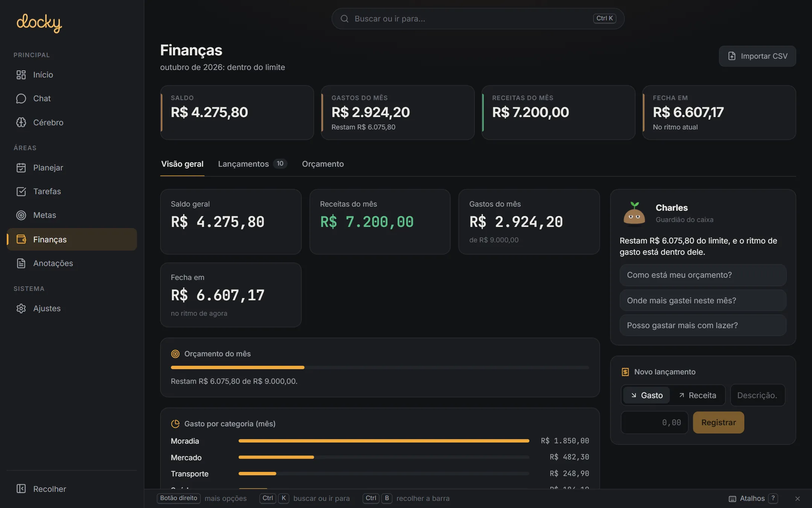Screen dimensions: 812x508
Task: Click the docky logo
Action: 39,23
